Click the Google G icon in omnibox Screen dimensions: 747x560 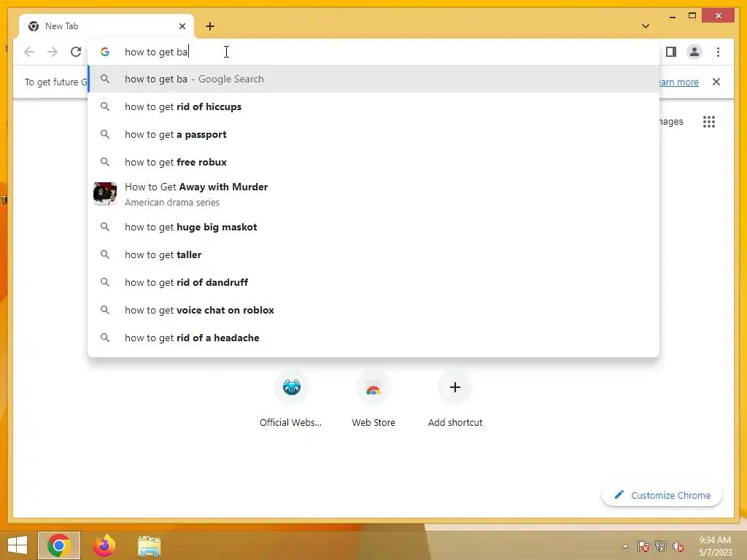click(105, 52)
